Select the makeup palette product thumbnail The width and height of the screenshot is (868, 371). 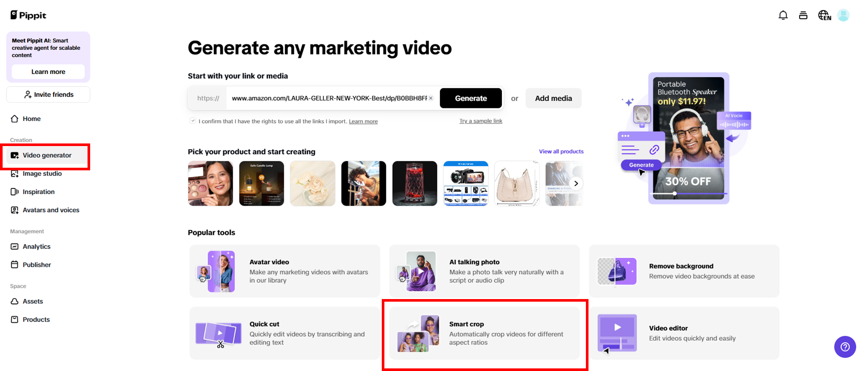tap(211, 183)
